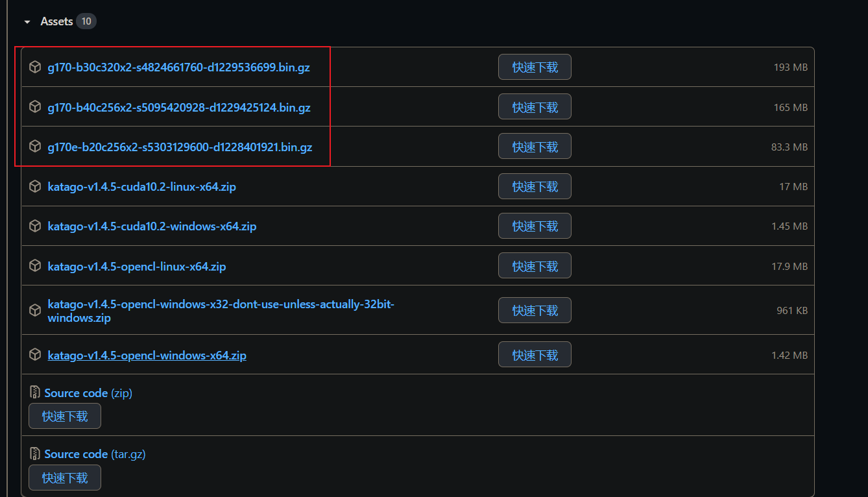Click package icon beside opencl-windows-x64.zip
This screenshot has width=868, height=497.
point(35,355)
